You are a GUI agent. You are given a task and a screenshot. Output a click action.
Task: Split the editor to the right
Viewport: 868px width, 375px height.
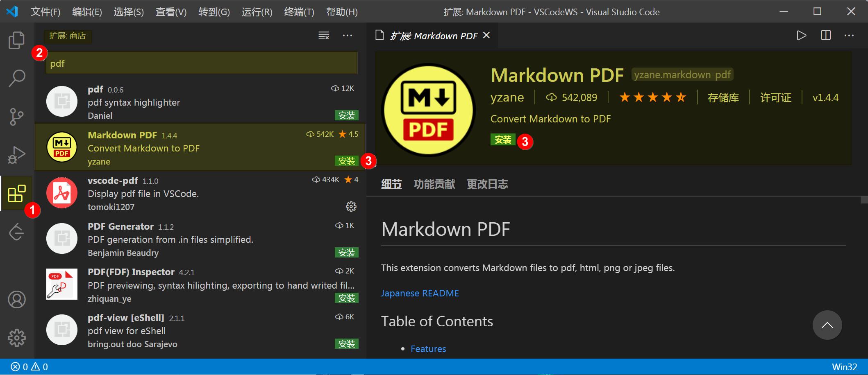(826, 36)
